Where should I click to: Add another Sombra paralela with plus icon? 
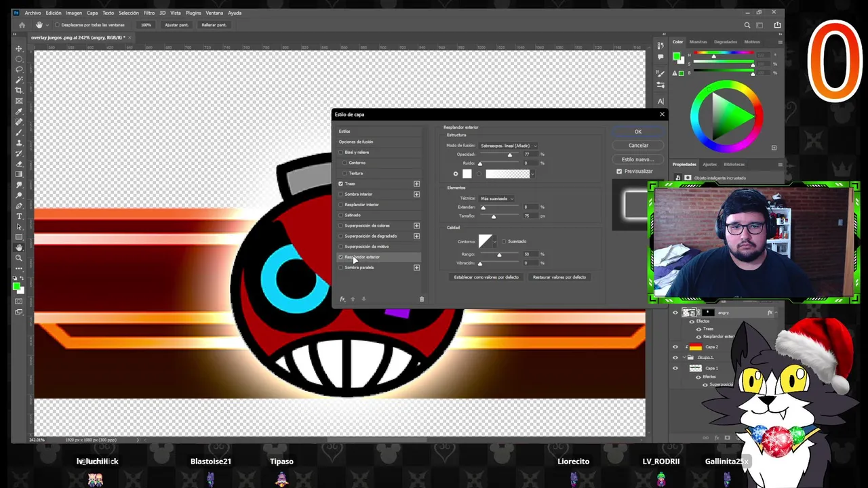point(416,268)
